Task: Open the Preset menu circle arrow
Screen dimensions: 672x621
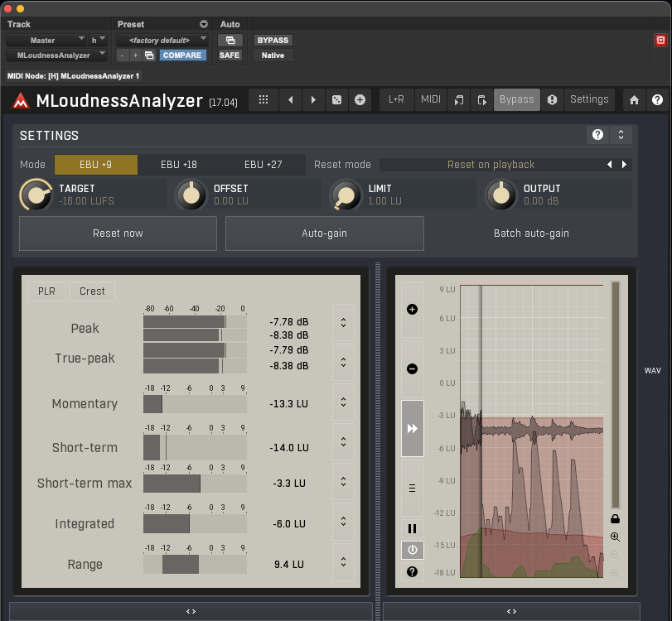Action: [204, 24]
